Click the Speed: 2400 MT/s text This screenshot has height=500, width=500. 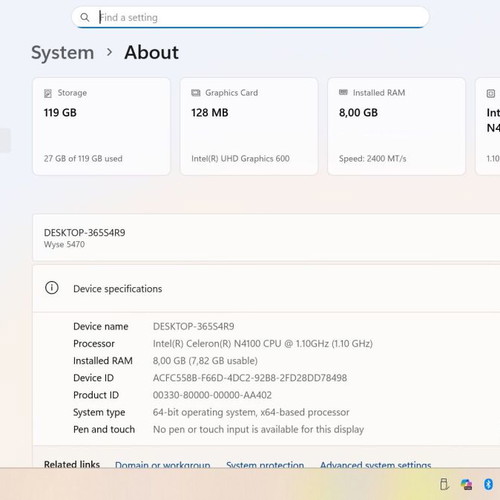[373, 159]
